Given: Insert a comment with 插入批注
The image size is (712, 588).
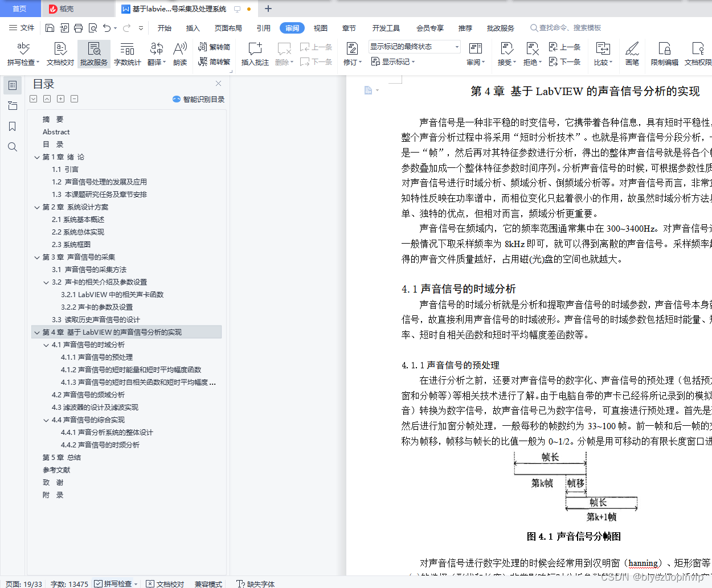Looking at the screenshot, I should pos(255,54).
